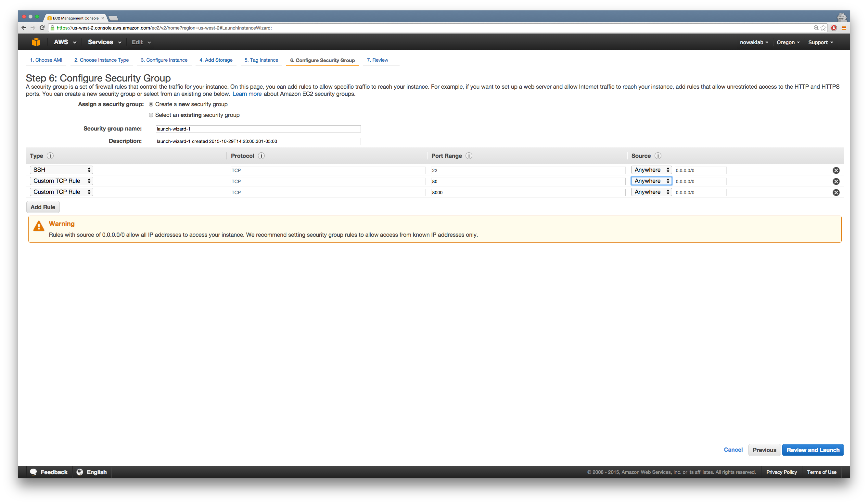
Task: Open Source dropdown for port 80 rule
Action: 651,181
